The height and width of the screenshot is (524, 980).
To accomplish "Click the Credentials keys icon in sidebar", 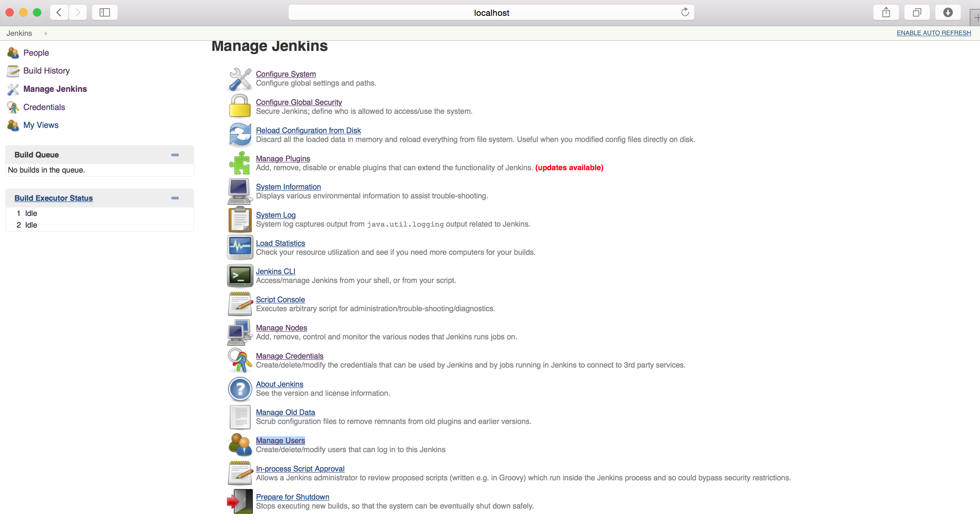I will (13, 107).
